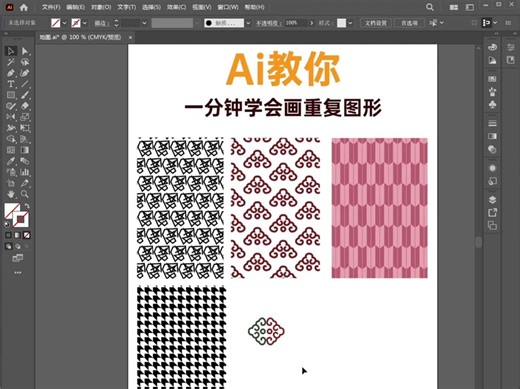Select the Lasso tool
520x389 pixels.
coord(25,62)
